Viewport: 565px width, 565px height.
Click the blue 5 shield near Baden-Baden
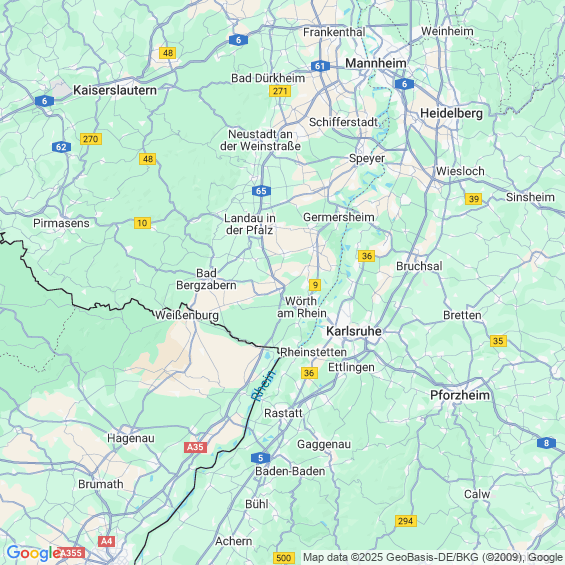pyautogui.click(x=261, y=458)
